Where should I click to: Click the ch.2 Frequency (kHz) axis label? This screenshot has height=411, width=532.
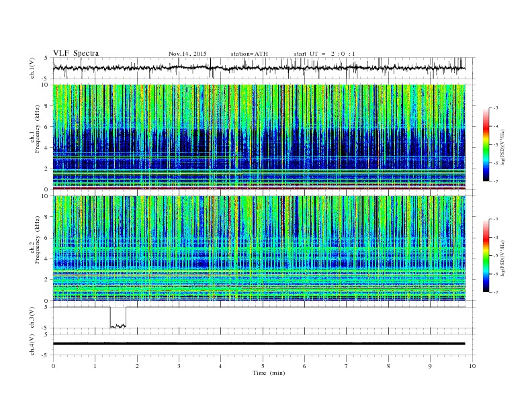tap(35, 240)
